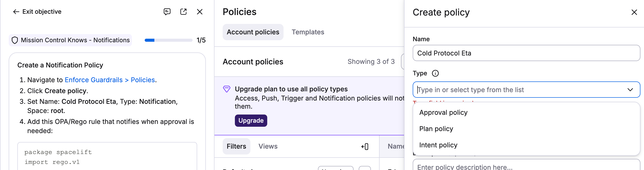Image resolution: width=644 pixels, height=170 pixels.
Task: Open the Views tab
Action: pyautogui.click(x=268, y=146)
